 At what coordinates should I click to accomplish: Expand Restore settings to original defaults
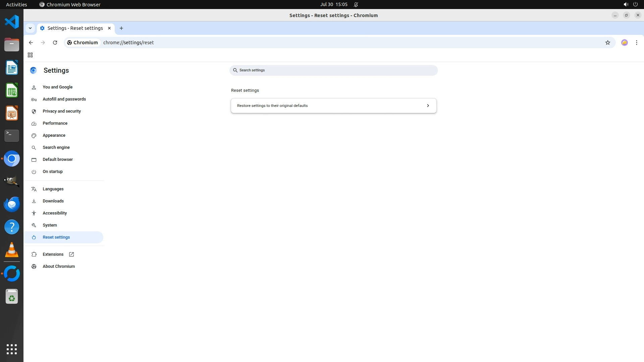point(333,106)
